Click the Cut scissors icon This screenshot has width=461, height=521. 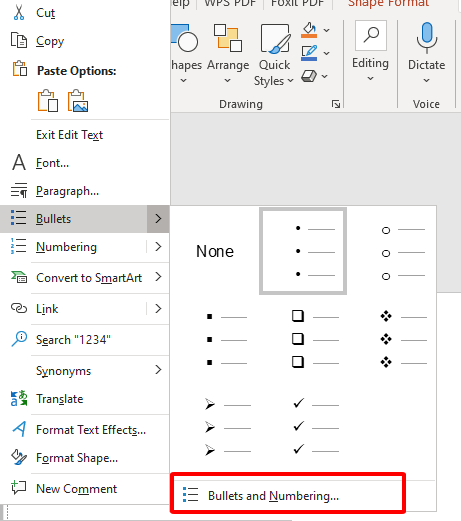point(19,12)
